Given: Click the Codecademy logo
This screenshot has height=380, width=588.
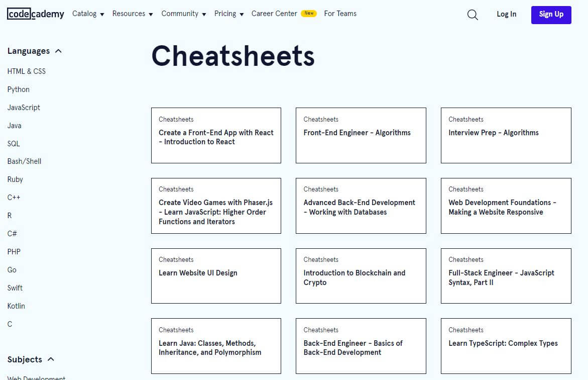Looking at the screenshot, I should coord(35,14).
